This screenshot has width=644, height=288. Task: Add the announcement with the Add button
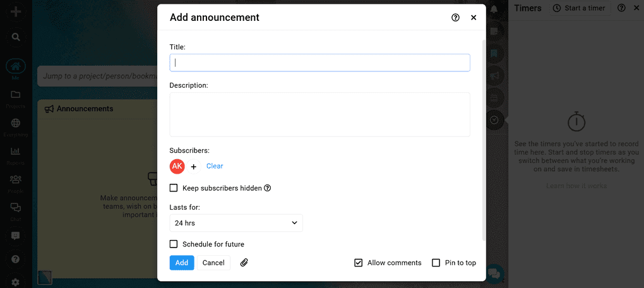point(182,263)
